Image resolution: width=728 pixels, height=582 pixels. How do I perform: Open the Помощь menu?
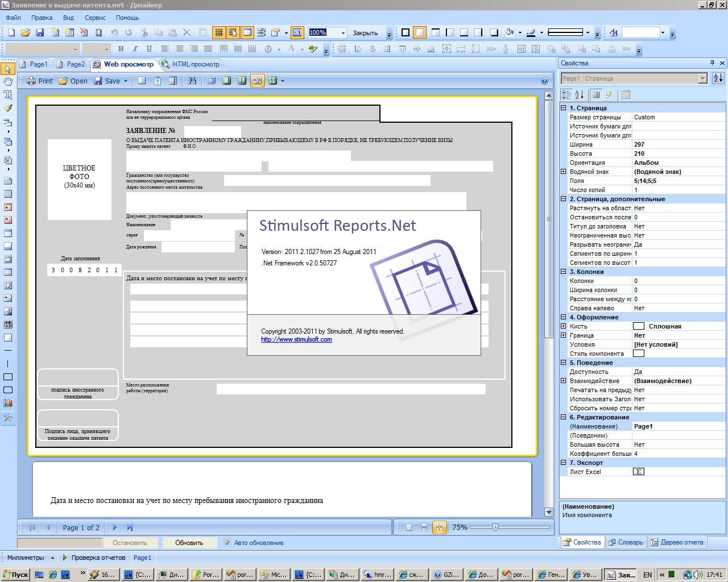pyautogui.click(x=127, y=18)
